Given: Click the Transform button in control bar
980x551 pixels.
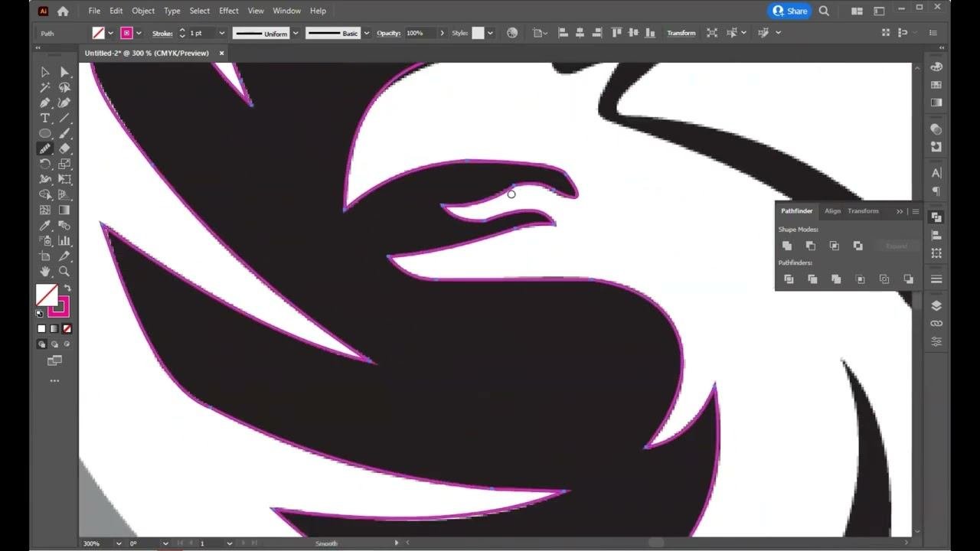Looking at the screenshot, I should (x=681, y=34).
